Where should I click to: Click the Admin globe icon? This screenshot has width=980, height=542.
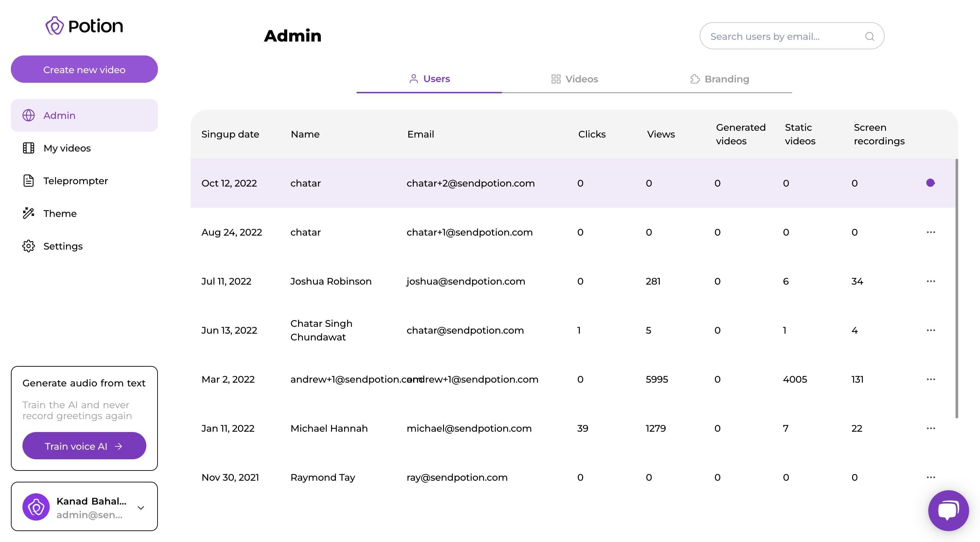point(29,115)
